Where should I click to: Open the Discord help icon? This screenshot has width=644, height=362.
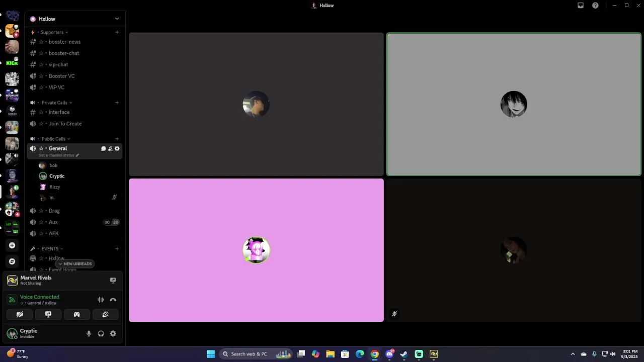(596, 6)
